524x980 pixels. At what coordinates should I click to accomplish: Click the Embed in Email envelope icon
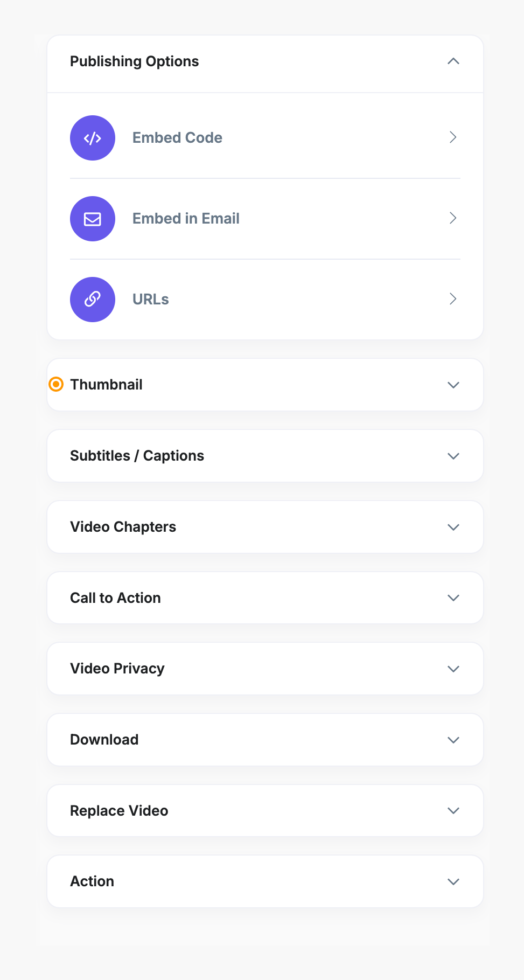coord(92,219)
